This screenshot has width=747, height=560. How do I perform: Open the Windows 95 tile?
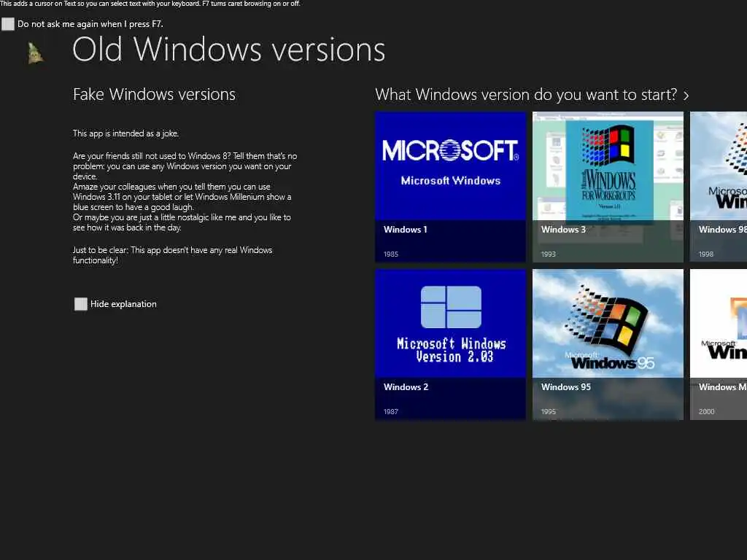[x=608, y=344]
